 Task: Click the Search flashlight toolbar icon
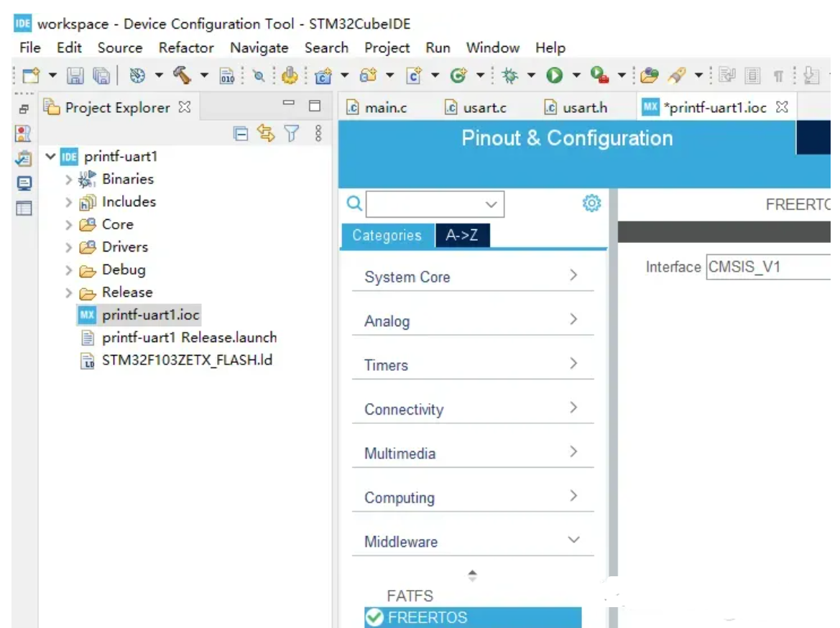point(677,75)
